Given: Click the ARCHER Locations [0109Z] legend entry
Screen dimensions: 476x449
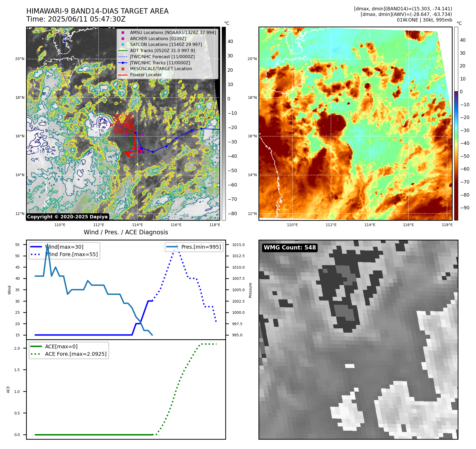Looking at the screenshot, I should [x=152, y=39].
